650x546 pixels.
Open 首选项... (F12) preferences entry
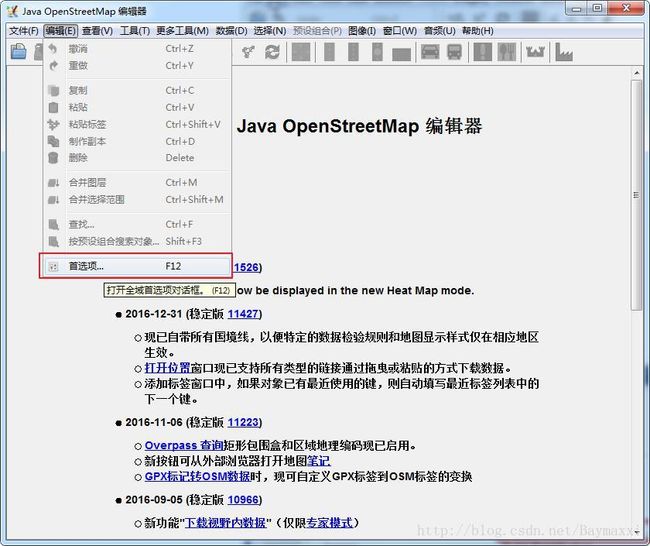click(x=136, y=266)
